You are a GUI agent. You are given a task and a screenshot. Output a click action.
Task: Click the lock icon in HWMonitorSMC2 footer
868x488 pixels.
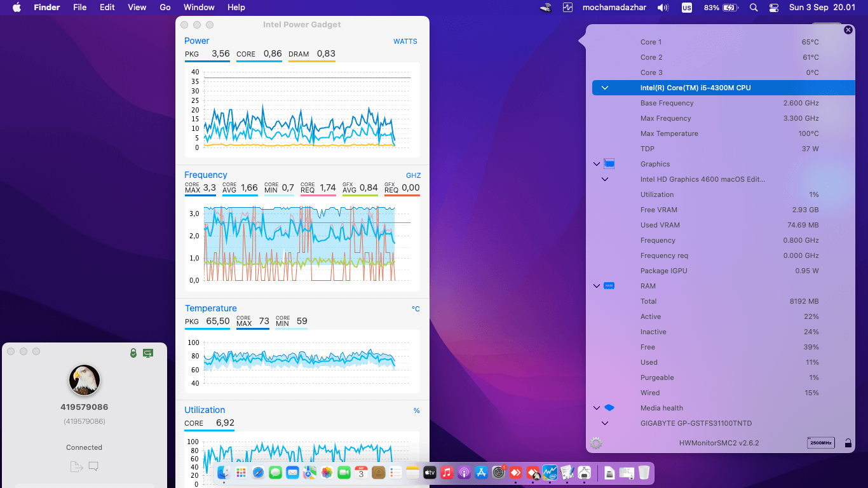[x=848, y=443]
